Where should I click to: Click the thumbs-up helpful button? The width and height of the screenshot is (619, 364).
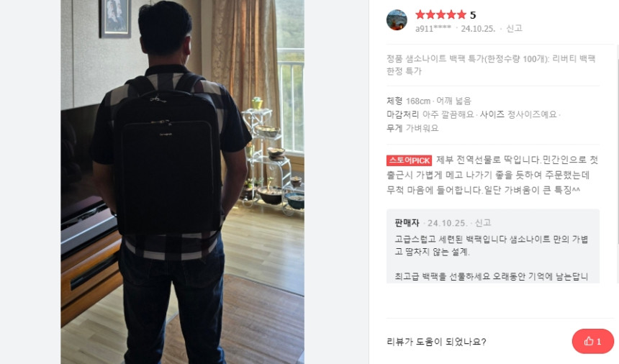593,341
